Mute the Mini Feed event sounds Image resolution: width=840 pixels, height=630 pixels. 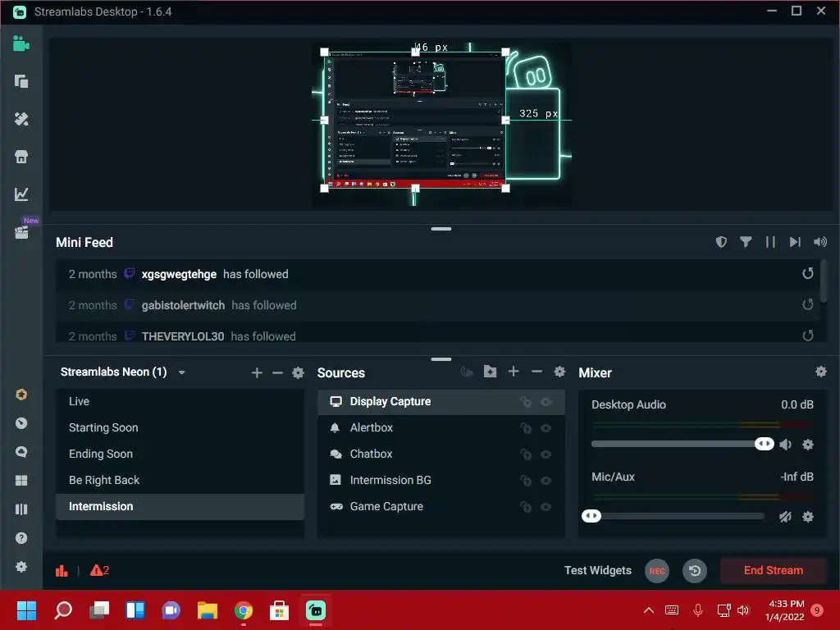(x=820, y=242)
